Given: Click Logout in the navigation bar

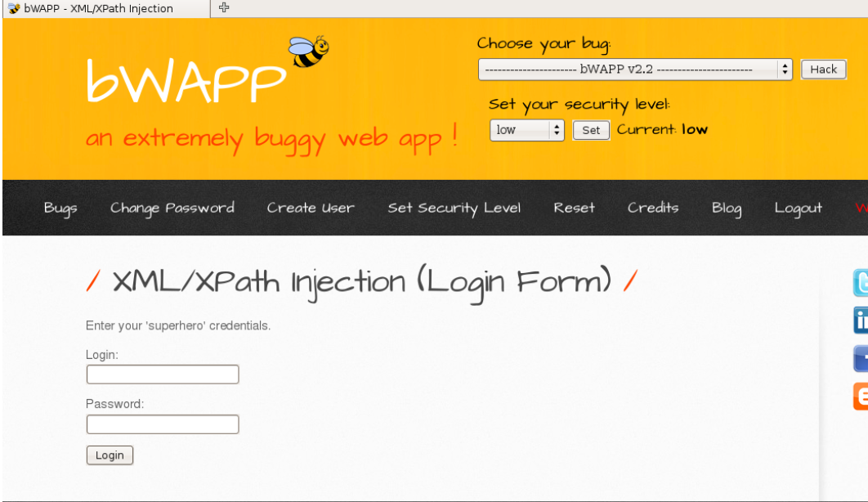Looking at the screenshot, I should [x=798, y=208].
